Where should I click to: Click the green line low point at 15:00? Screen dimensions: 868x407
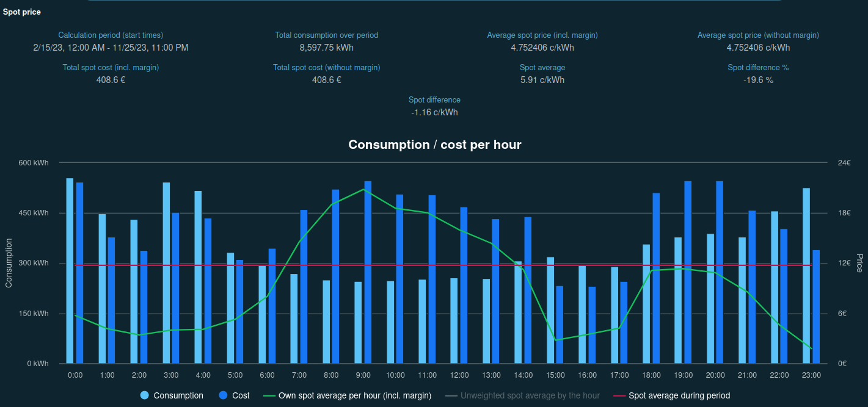[555, 340]
